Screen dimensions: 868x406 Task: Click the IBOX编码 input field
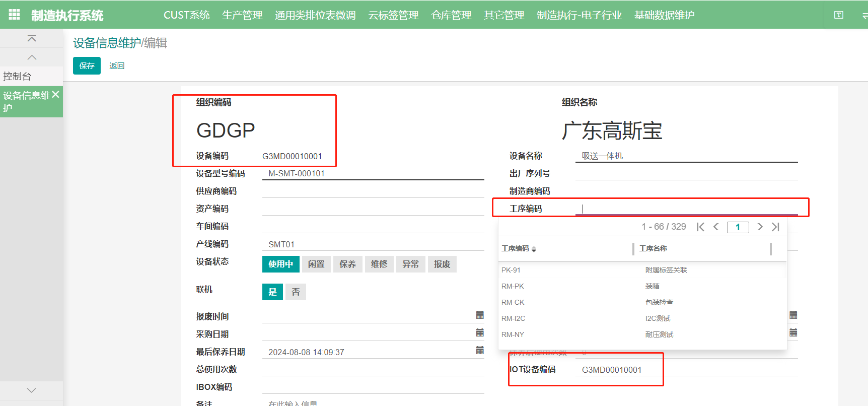(373, 387)
